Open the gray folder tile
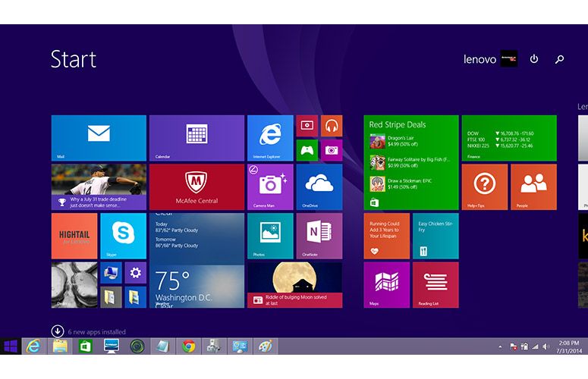Screen dimensions: 588x379 (111, 297)
